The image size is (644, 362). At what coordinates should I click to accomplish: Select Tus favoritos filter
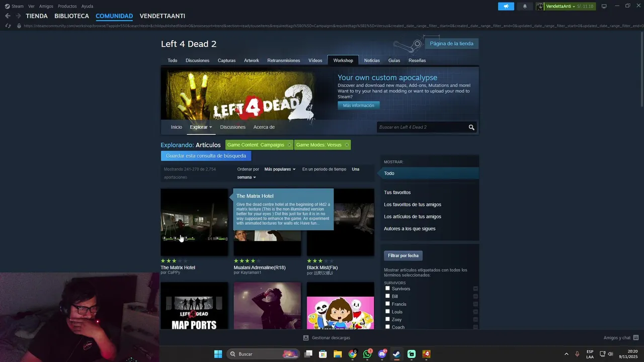point(397,193)
